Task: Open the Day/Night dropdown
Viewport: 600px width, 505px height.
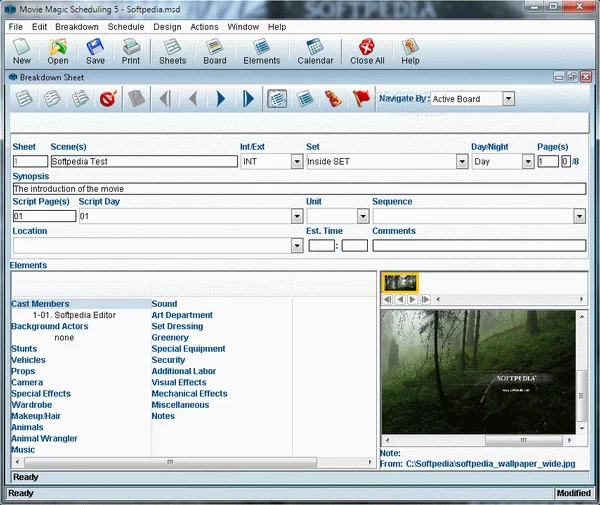Action: pos(528,161)
